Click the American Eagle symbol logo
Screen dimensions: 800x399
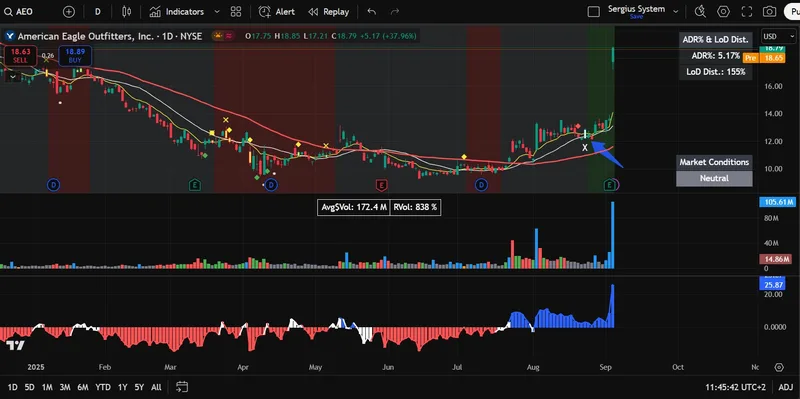click(x=10, y=36)
